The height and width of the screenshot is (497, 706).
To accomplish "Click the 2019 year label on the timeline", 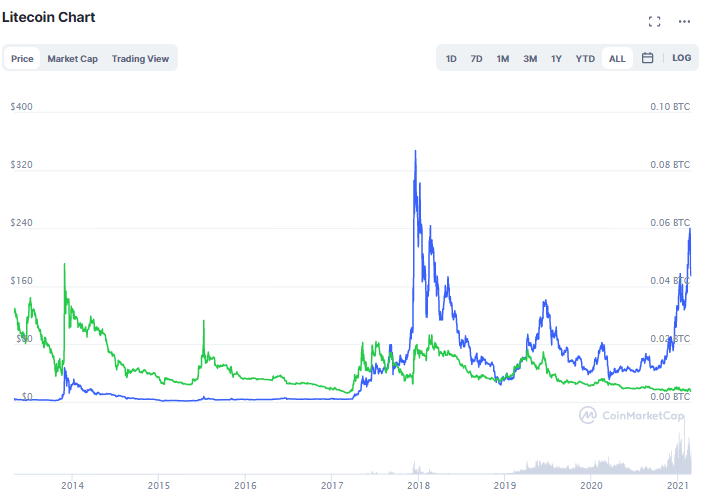I will coord(505,486).
